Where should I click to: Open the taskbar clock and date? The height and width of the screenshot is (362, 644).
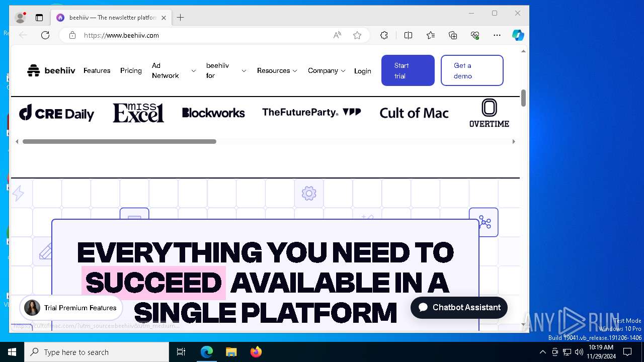click(x=601, y=352)
